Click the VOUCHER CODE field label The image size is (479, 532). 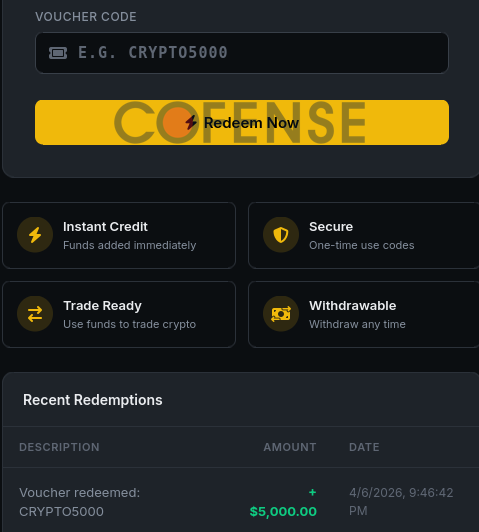[x=86, y=17]
